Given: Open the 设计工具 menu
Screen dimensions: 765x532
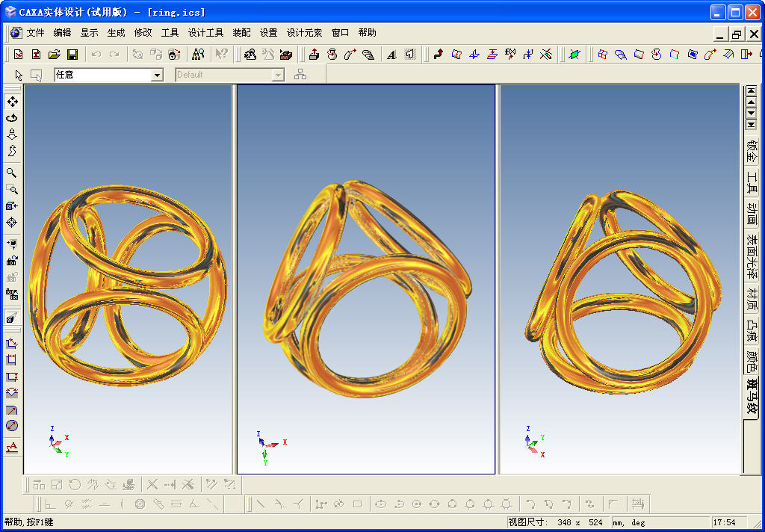Looking at the screenshot, I should [206, 33].
